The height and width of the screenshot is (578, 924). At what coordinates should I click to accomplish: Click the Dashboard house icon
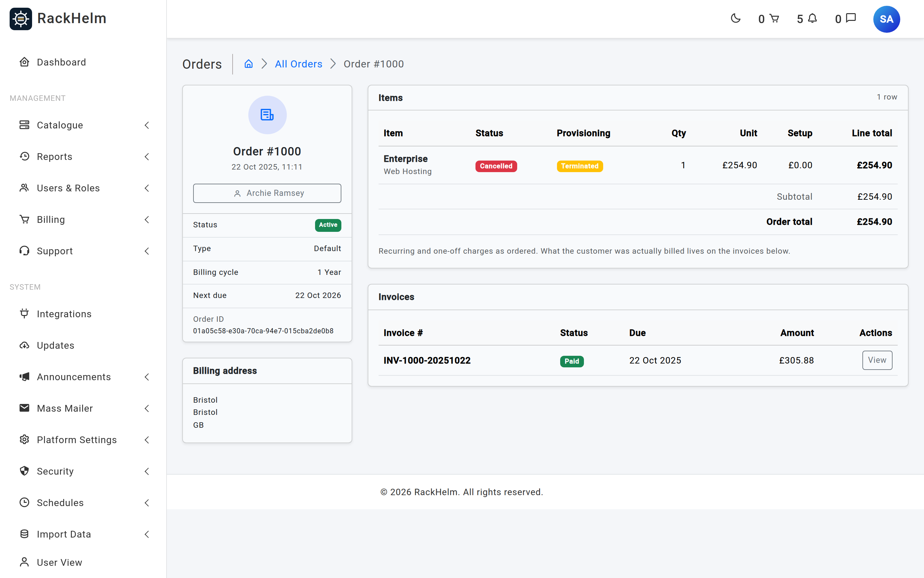click(x=24, y=62)
